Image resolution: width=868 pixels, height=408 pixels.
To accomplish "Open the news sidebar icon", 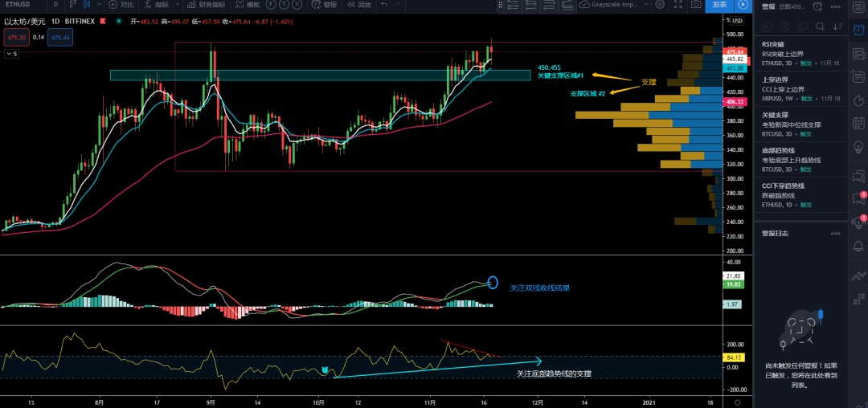I will [x=858, y=54].
